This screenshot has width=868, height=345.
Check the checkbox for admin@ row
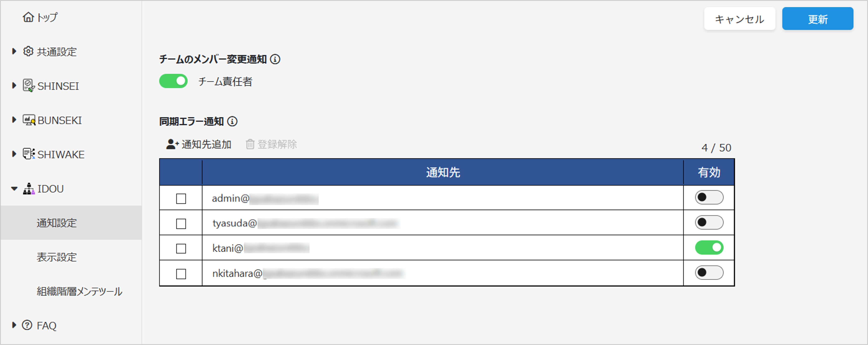pyautogui.click(x=181, y=199)
